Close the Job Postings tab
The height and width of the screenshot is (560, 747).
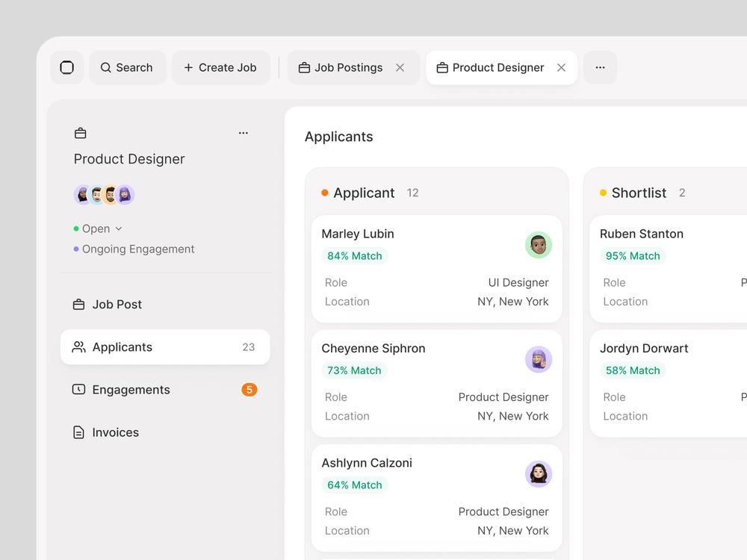point(400,68)
